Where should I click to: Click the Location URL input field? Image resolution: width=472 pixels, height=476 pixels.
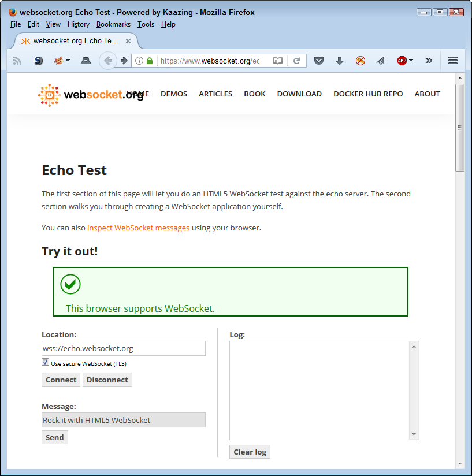124,348
